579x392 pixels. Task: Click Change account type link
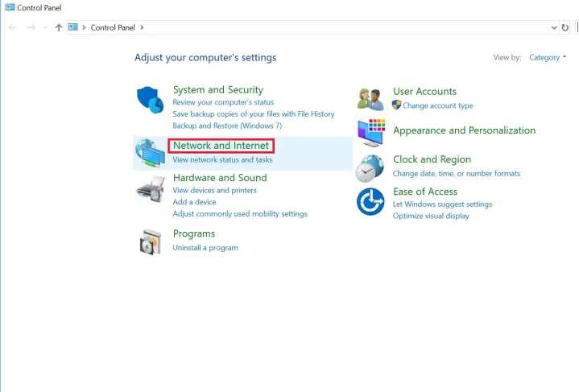pyautogui.click(x=437, y=105)
